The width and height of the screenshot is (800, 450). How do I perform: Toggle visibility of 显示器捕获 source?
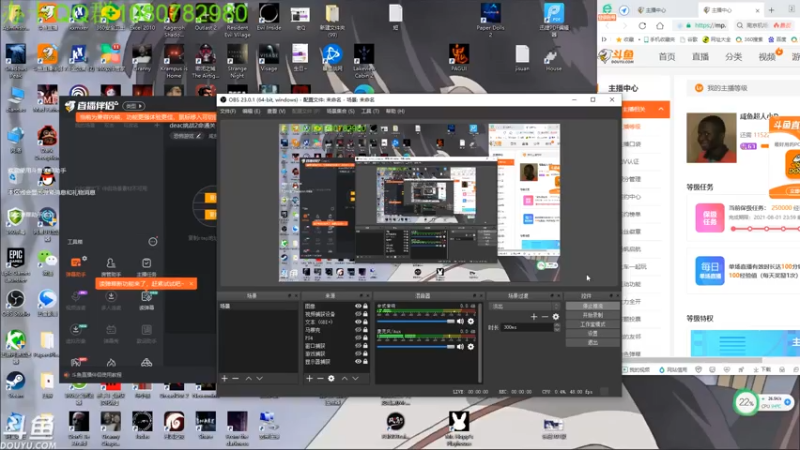click(358, 362)
